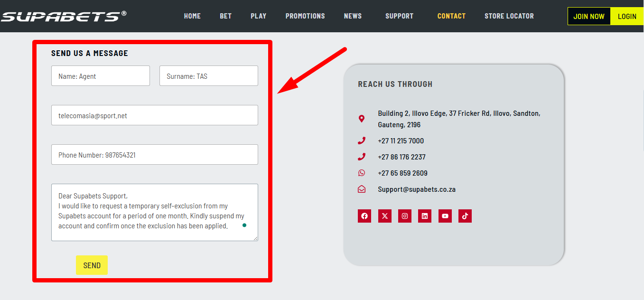This screenshot has width=644, height=300.
Task: Open the CONTACT menu item
Action: pos(451,16)
